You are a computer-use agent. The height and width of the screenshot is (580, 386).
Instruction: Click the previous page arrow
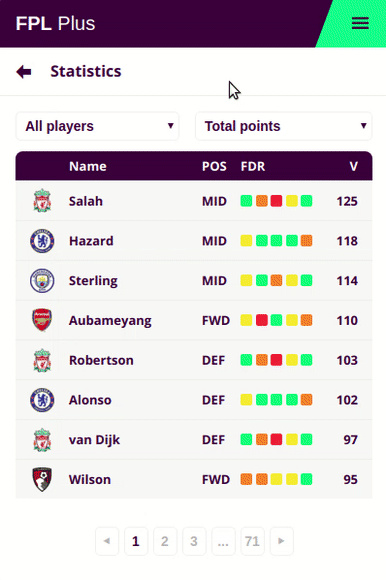pos(107,541)
